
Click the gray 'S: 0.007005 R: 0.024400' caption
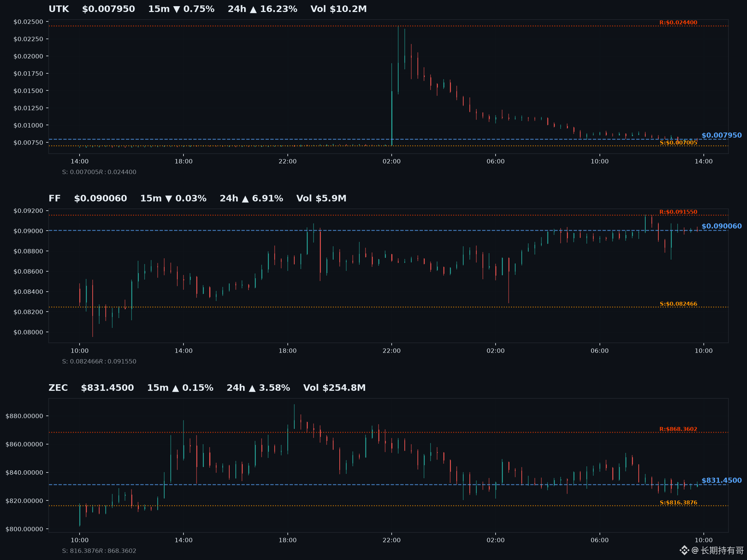coord(99,172)
